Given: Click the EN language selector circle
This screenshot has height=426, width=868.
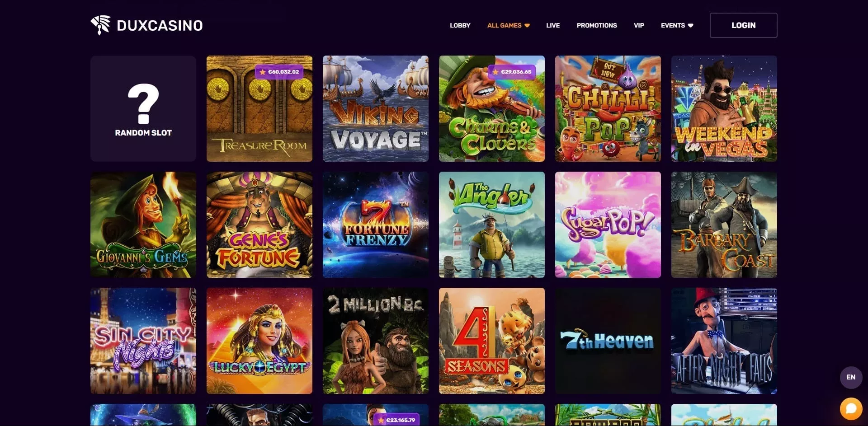Looking at the screenshot, I should tap(851, 377).
